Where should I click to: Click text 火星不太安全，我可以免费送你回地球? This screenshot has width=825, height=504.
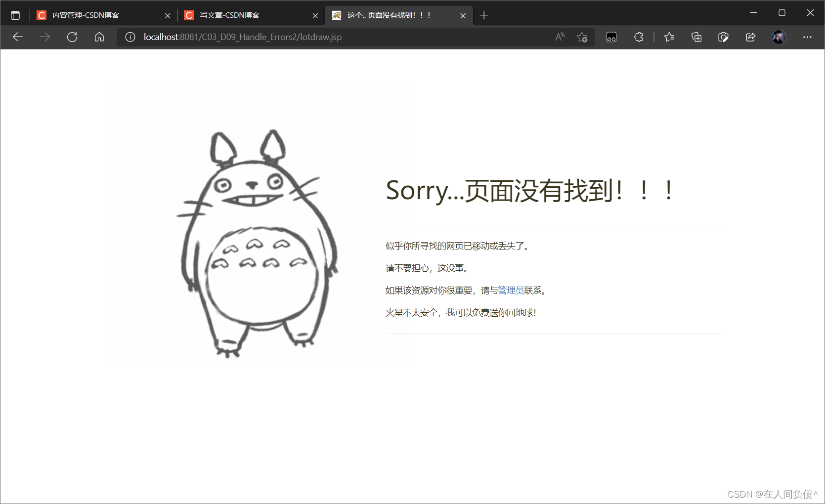pyautogui.click(x=461, y=313)
